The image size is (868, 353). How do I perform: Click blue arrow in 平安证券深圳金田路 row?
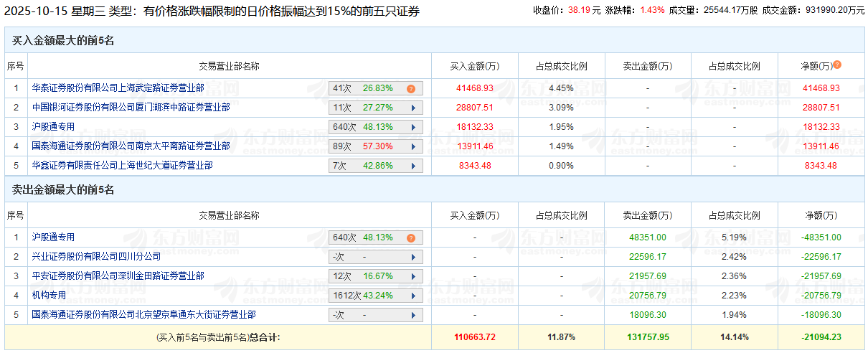[413, 276]
